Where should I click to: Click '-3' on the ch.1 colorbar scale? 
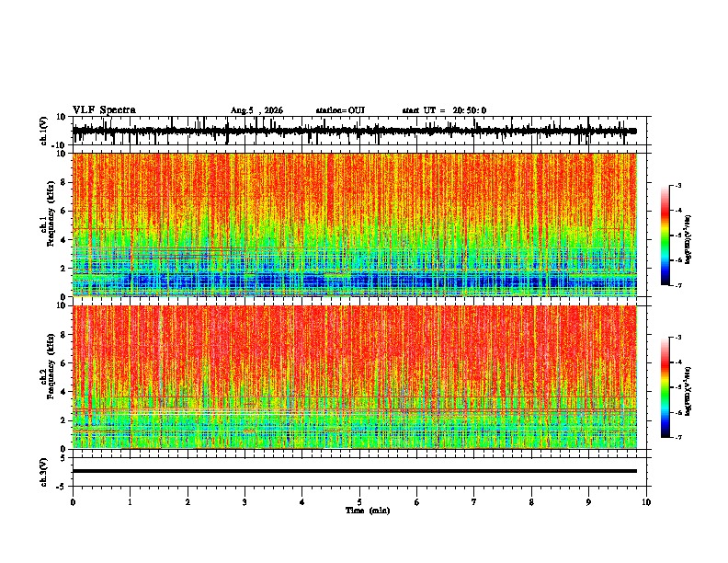click(678, 186)
